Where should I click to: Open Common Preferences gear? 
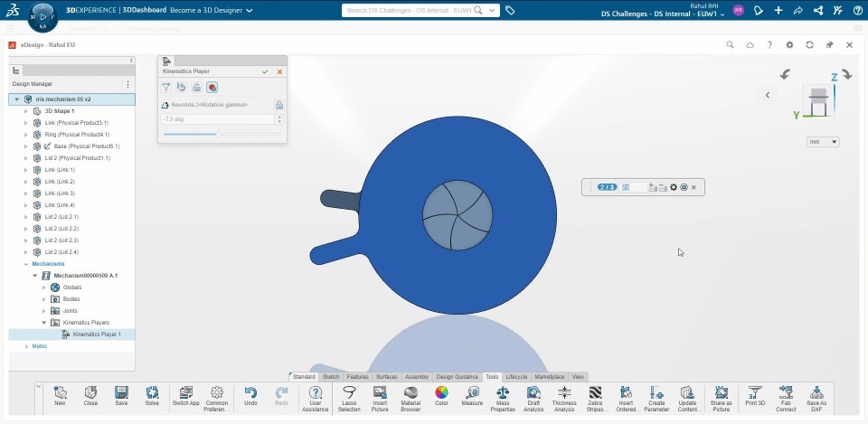(x=216, y=399)
